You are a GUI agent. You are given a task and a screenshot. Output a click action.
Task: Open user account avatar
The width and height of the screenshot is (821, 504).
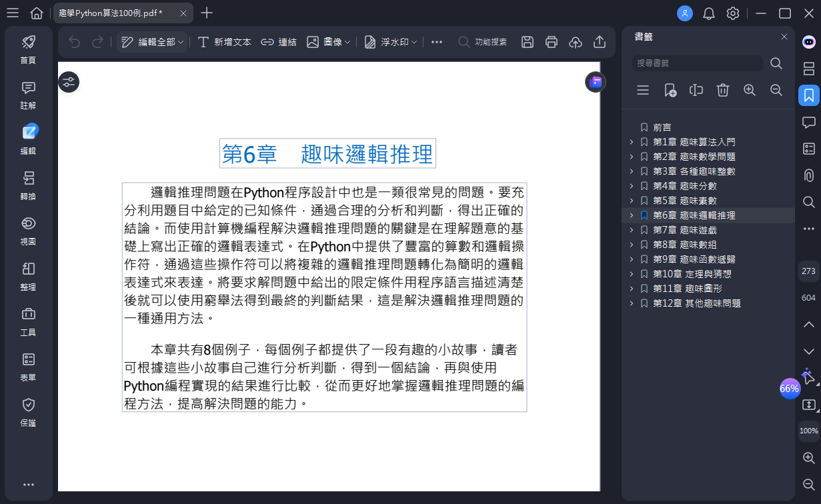(x=684, y=13)
